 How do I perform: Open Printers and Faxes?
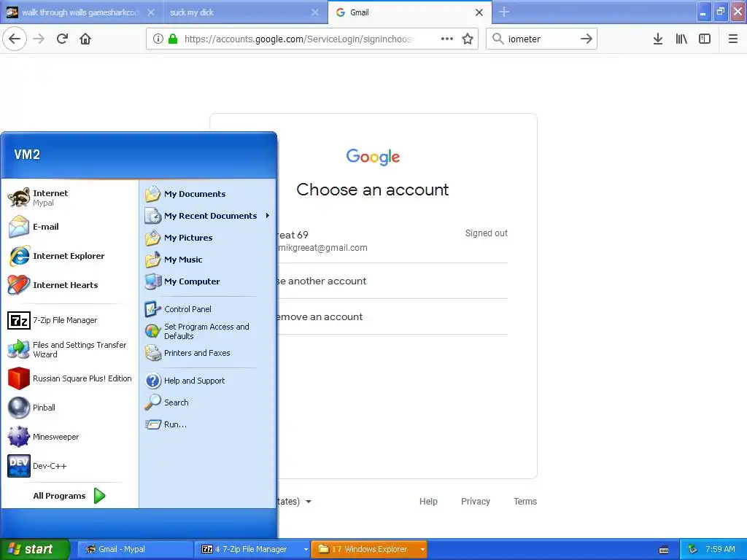click(208, 353)
